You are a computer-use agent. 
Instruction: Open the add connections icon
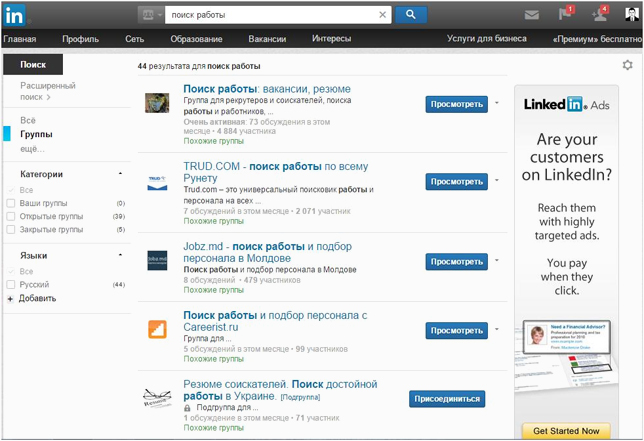(600, 14)
